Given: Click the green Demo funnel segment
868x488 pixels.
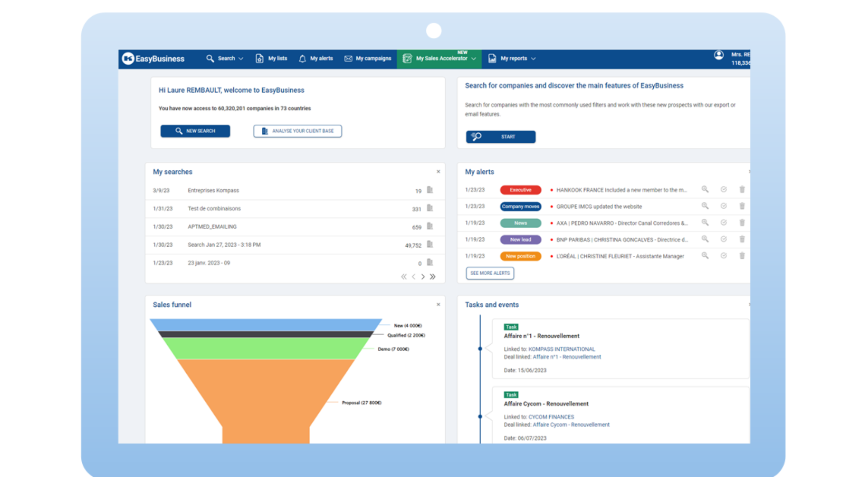Looking at the screenshot, I should tap(266, 348).
